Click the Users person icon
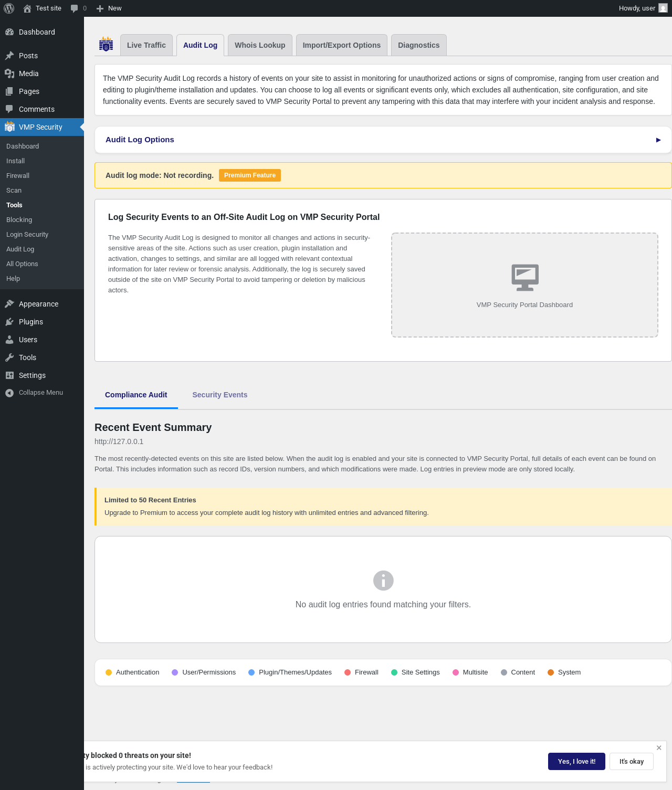 [x=9, y=340]
